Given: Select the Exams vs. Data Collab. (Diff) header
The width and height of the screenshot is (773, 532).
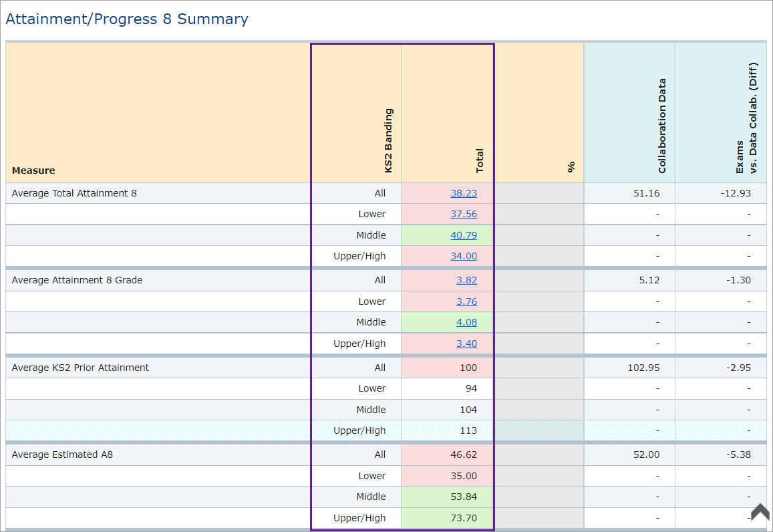Looking at the screenshot, I should pyautogui.click(x=746, y=119).
